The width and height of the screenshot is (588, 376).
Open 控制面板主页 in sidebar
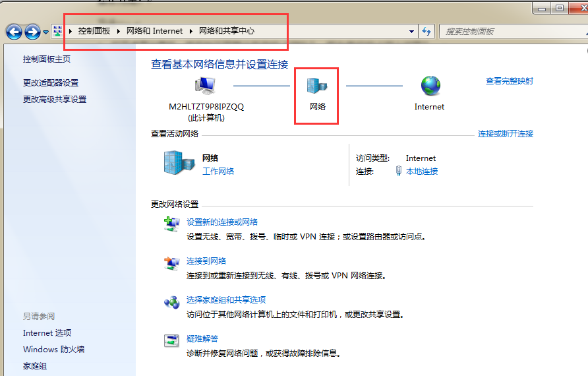[x=47, y=59]
